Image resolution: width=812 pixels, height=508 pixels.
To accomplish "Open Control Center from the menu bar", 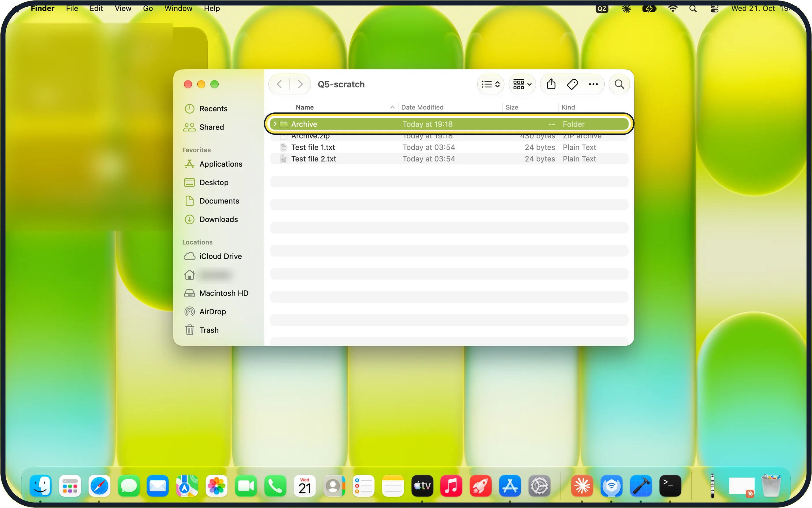I will point(715,8).
